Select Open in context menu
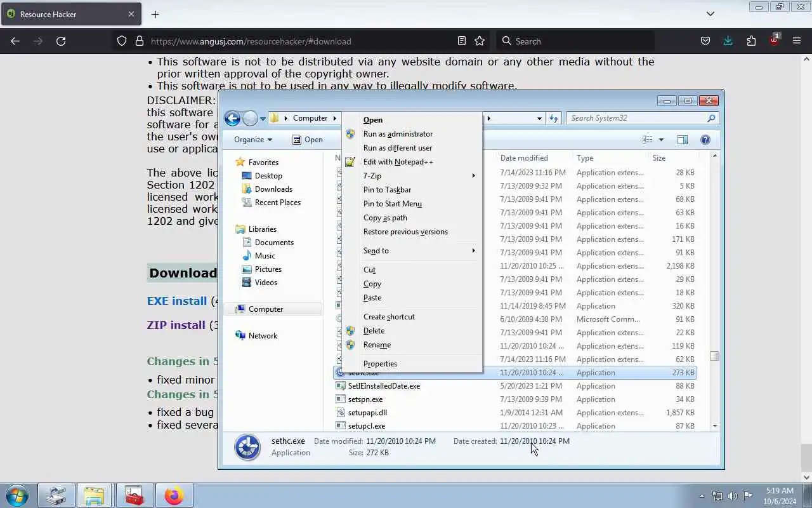 click(x=412, y=120)
